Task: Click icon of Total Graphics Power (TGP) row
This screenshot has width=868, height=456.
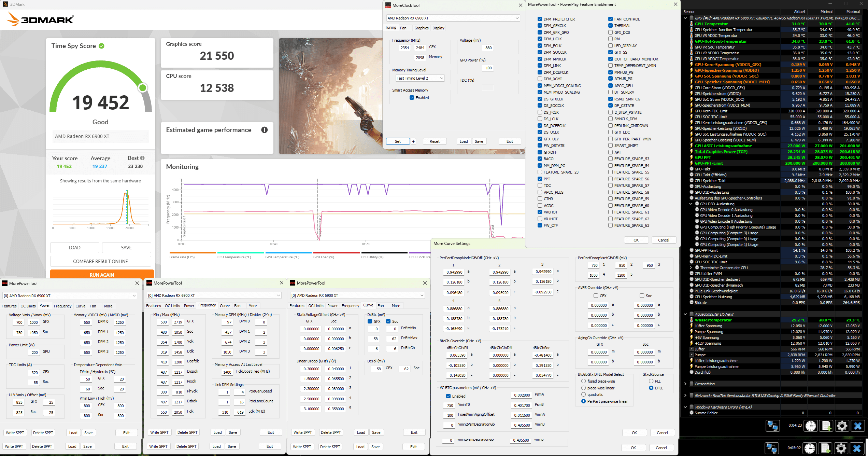Action: [x=692, y=152]
